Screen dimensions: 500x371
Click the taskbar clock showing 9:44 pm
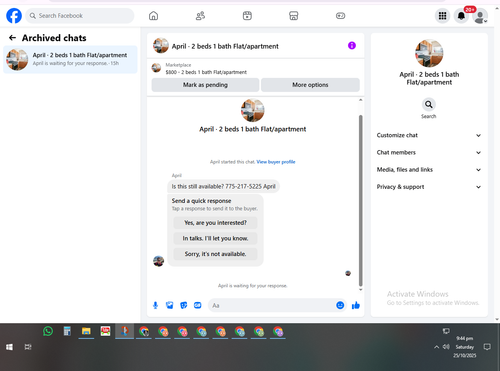point(465,347)
